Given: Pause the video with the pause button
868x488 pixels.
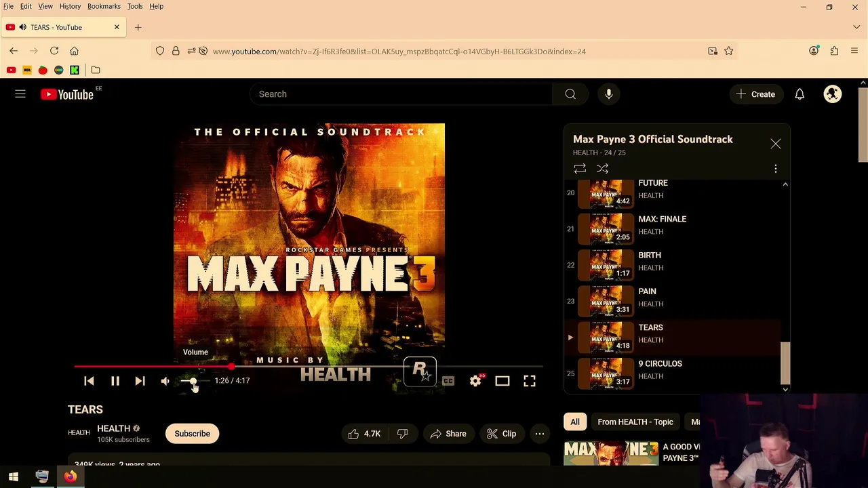Looking at the screenshot, I should click(x=115, y=381).
